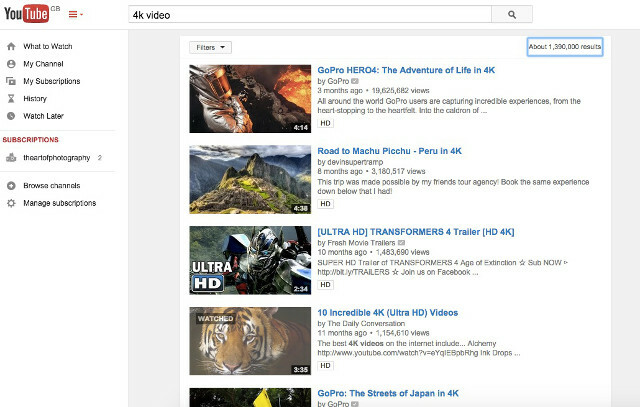Click HD badge under Transformers result

click(x=325, y=285)
